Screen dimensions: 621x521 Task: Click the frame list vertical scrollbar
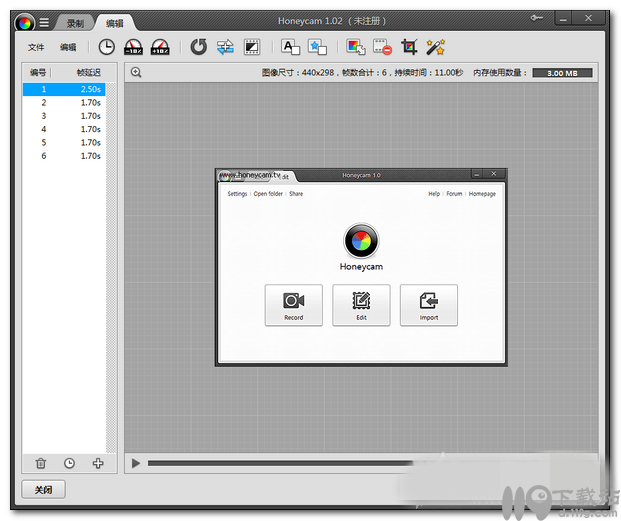point(111,268)
